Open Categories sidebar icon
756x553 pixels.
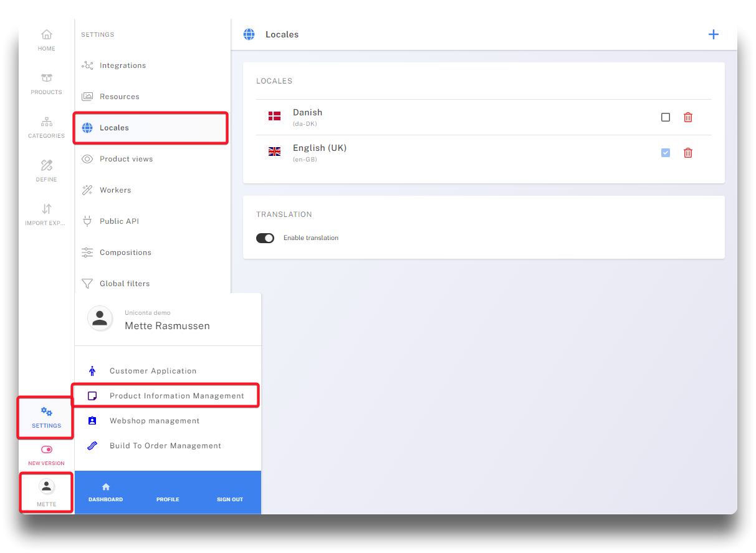click(x=47, y=127)
